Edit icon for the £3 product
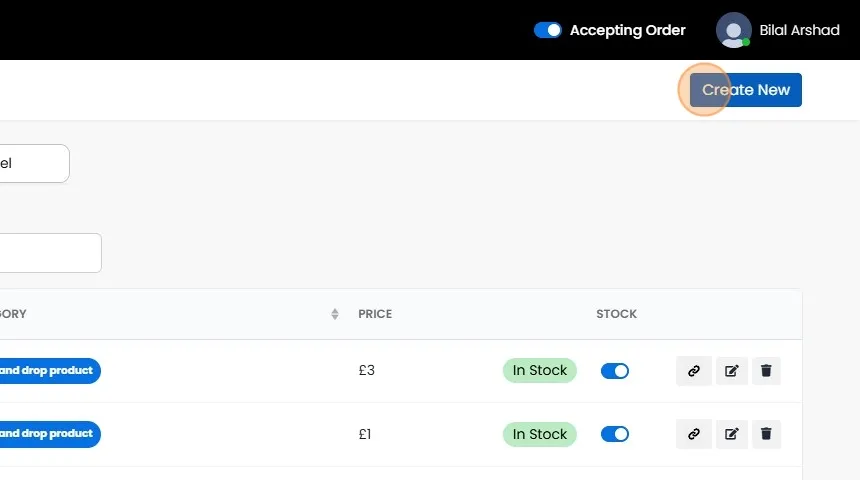Screen dimensions: 860x480 tap(732, 371)
